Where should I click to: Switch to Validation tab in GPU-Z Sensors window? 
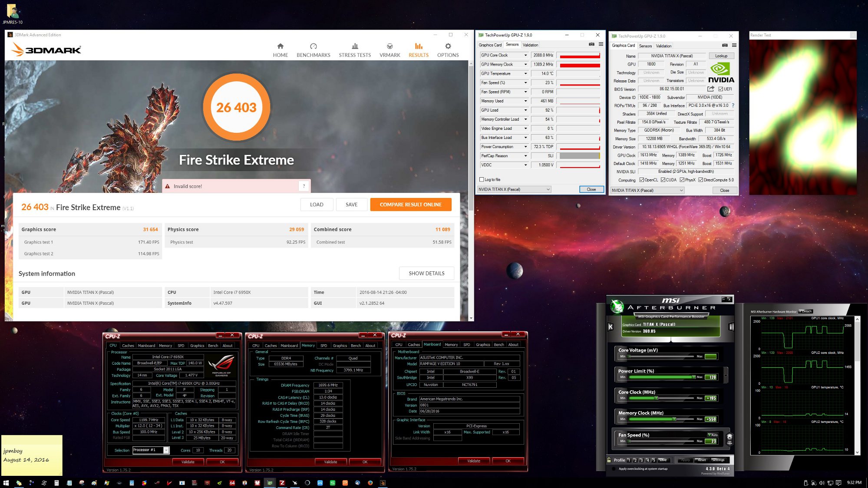coord(530,45)
